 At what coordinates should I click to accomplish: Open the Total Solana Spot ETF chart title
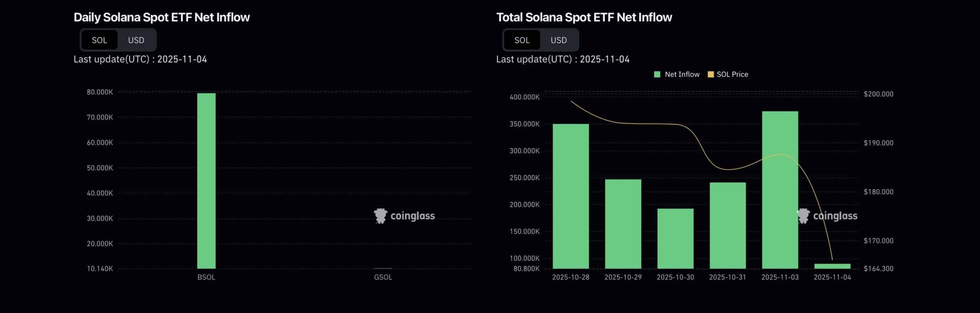point(584,17)
